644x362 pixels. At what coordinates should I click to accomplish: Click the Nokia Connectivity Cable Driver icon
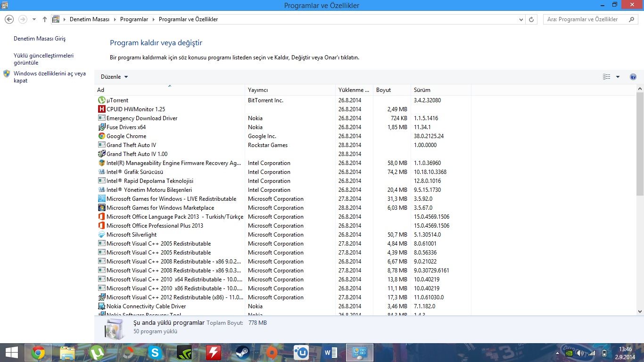pos(101,306)
